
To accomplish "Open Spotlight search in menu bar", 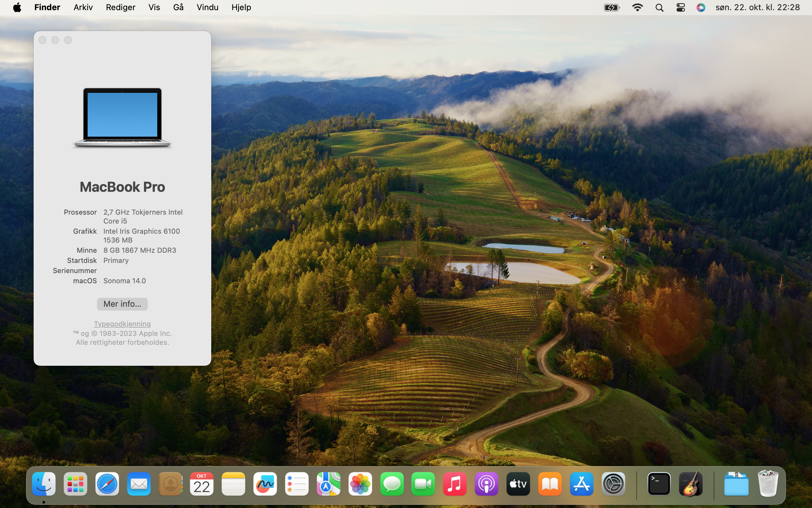I will pos(659,7).
